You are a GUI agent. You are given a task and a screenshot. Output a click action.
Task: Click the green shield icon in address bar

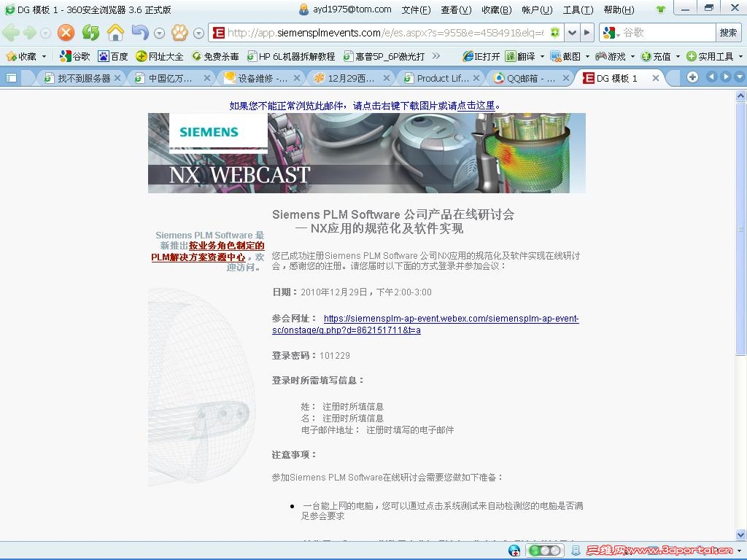tap(555, 32)
